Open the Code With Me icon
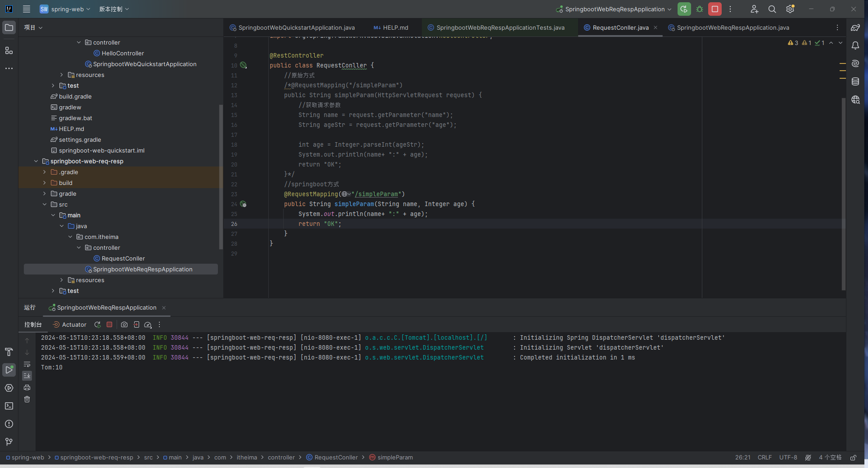This screenshot has width=868, height=468. [x=755, y=9]
